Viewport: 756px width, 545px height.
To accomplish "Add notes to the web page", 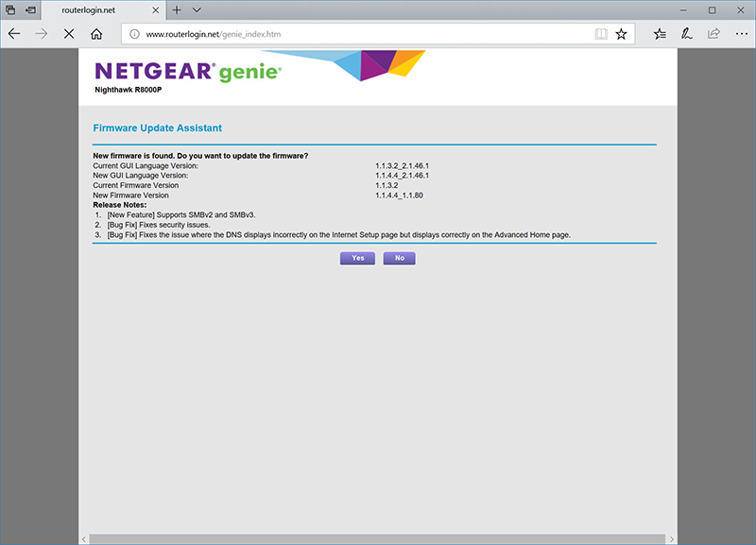I will (687, 34).
